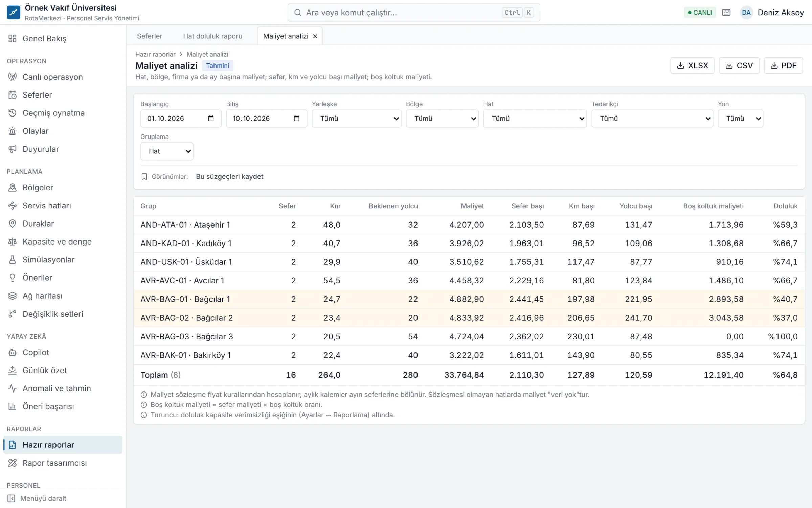Open Copilot bot icon
The image size is (812, 508).
[13, 353]
